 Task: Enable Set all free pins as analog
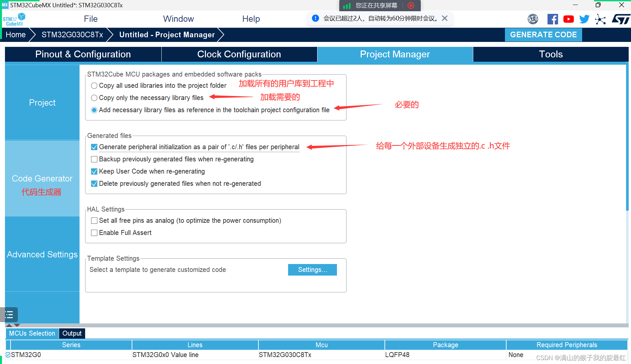pyautogui.click(x=94, y=221)
